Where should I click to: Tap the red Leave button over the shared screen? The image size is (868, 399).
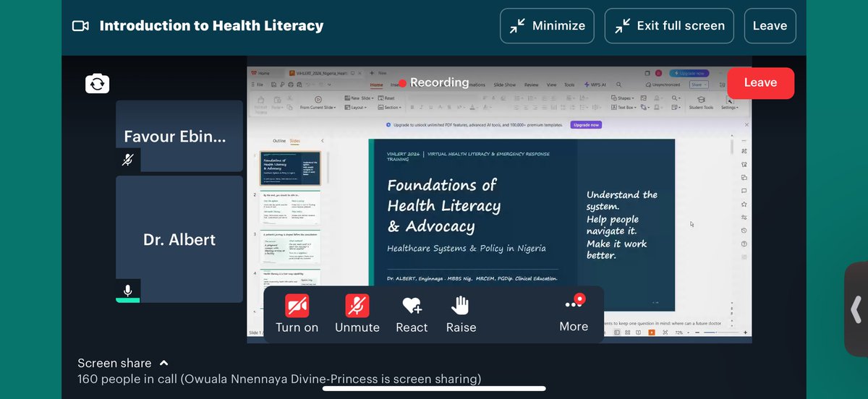pos(760,82)
